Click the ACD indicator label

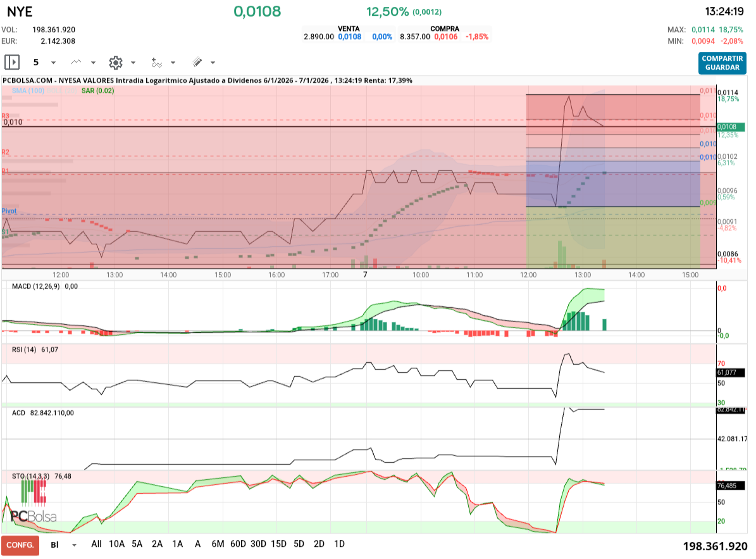[18, 413]
